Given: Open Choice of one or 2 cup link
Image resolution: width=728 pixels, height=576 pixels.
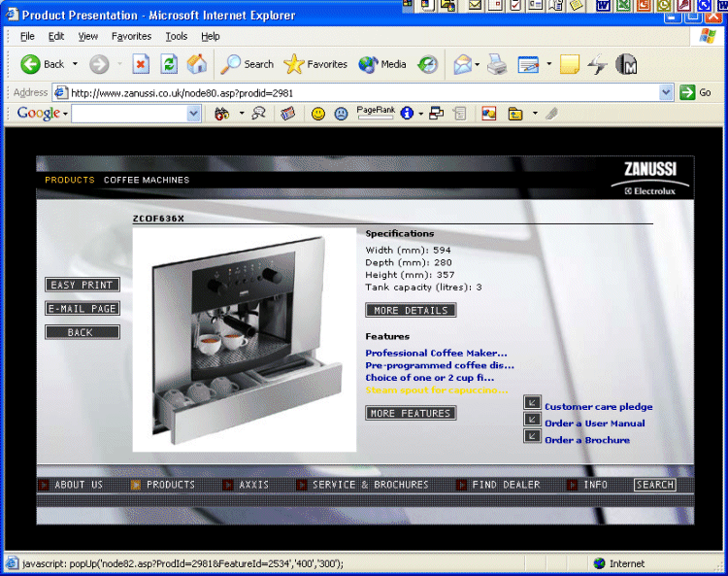Looking at the screenshot, I should (429, 378).
